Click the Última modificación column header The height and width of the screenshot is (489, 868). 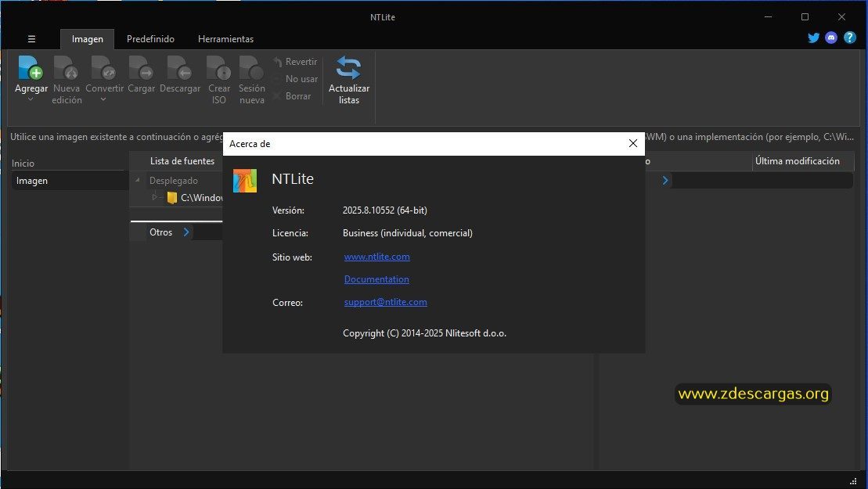797,161
